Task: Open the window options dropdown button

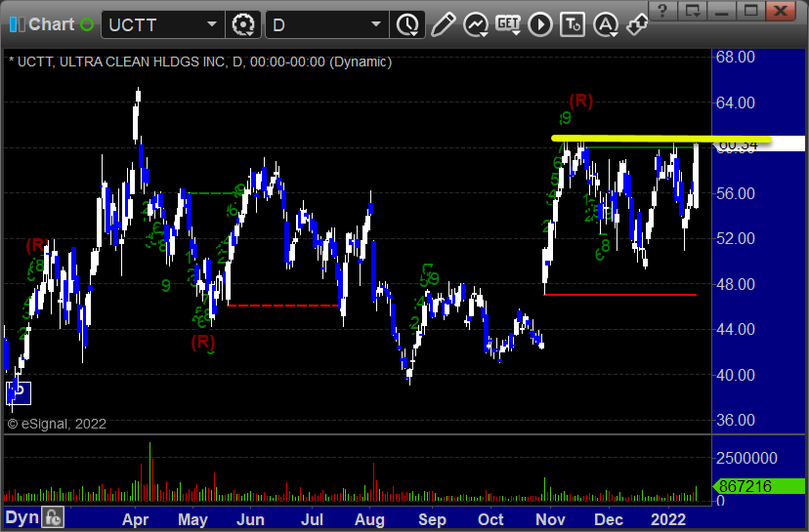Action: click(x=693, y=11)
